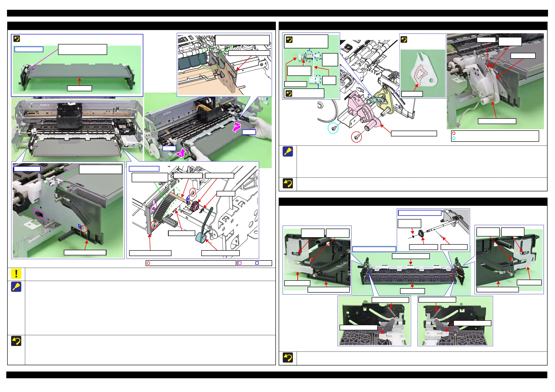Click the cyan-circled screw in the exploded diagram
Viewport: 555px width, 392px height.
click(x=333, y=128)
